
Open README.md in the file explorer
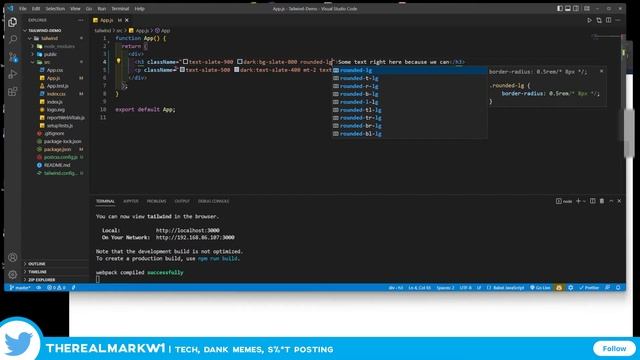pyautogui.click(x=57, y=165)
